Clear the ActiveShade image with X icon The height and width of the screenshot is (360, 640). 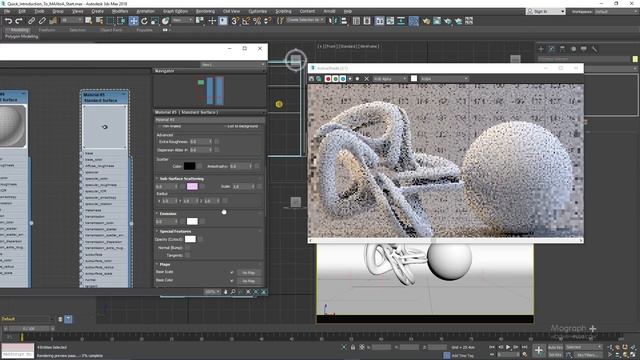[366, 79]
